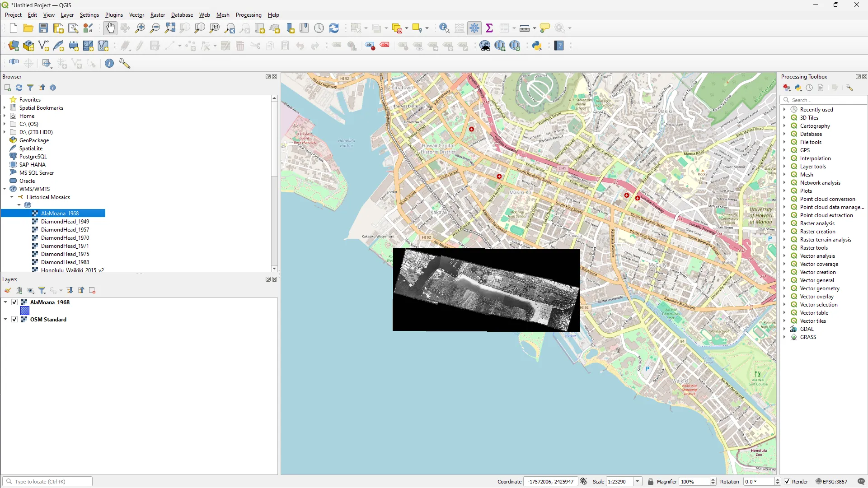Open the Python Console icon
This screenshot has height=488, width=868.
[x=537, y=46]
